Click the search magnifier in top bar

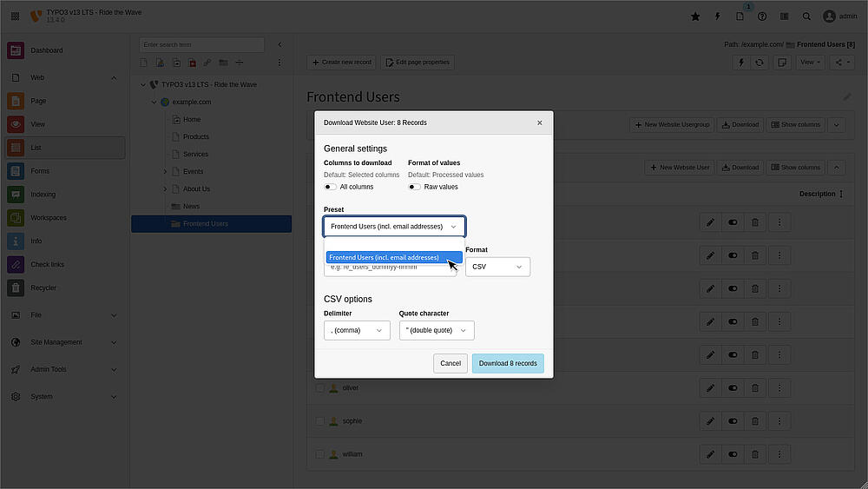pyautogui.click(x=806, y=16)
